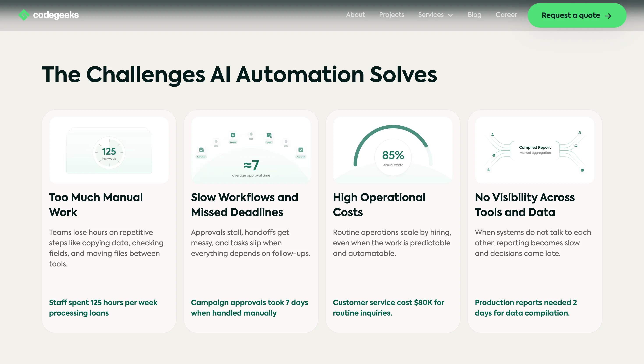Expand the Services dropdown chevron

pos(451,15)
